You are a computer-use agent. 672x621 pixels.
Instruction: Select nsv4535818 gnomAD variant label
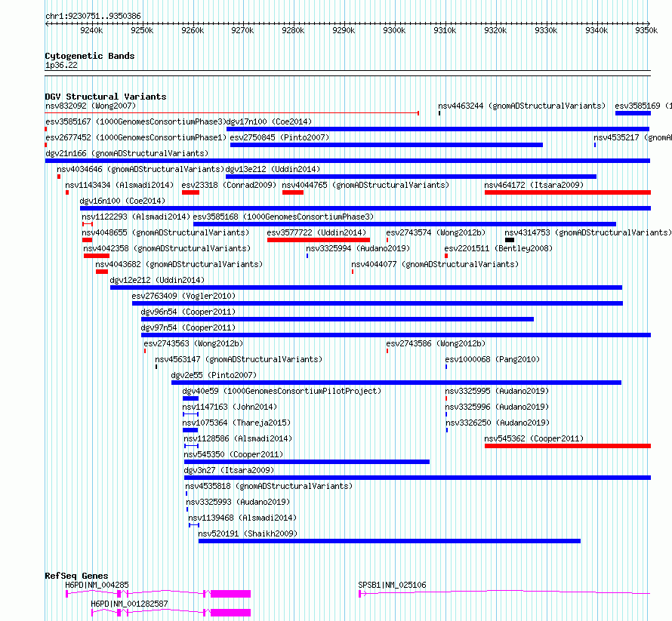coord(269,486)
